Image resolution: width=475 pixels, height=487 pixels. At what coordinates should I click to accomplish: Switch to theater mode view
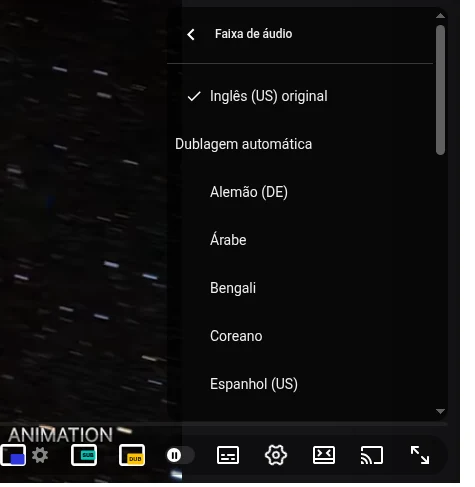(x=324, y=455)
